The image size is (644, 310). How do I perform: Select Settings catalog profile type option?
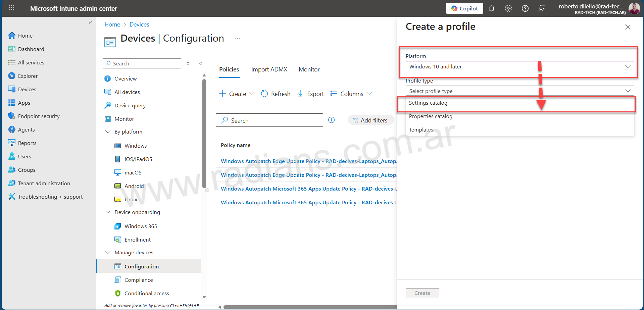(428, 103)
